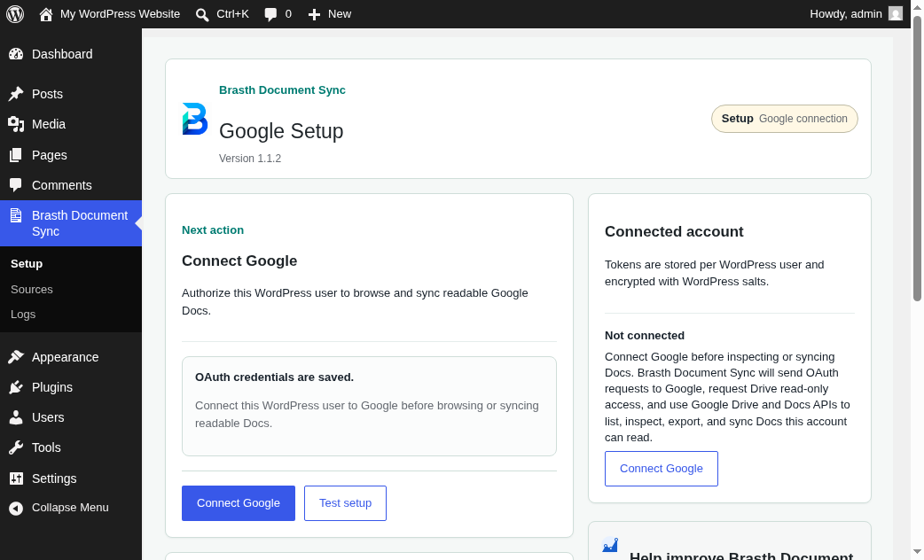Open the Dashboard menu item
Viewport: 924px width, 560px height.
(71, 54)
